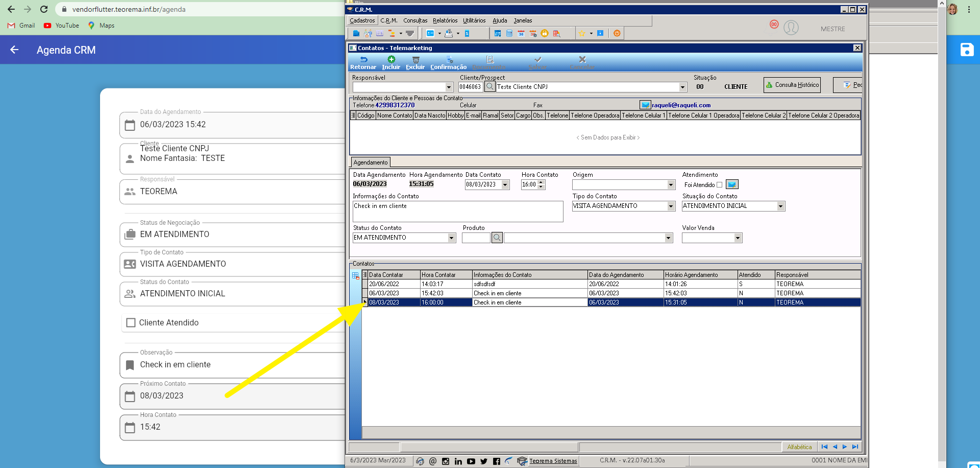Click back arrow in Agenda CRM header
980x468 pixels.
[14, 50]
